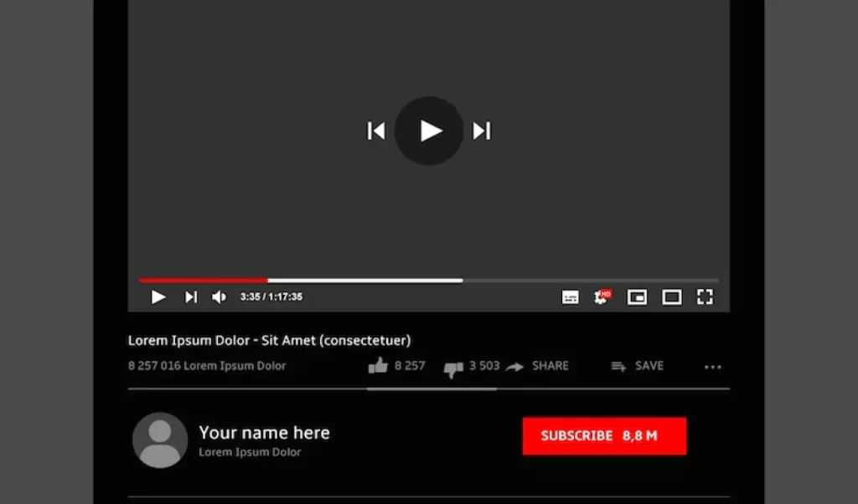Click play in the bottom control bar
The width and height of the screenshot is (858, 504).
pyautogui.click(x=158, y=297)
